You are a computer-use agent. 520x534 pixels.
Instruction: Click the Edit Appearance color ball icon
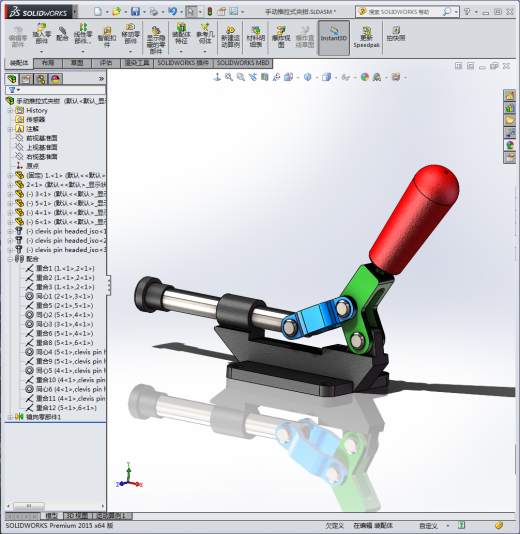[365, 77]
